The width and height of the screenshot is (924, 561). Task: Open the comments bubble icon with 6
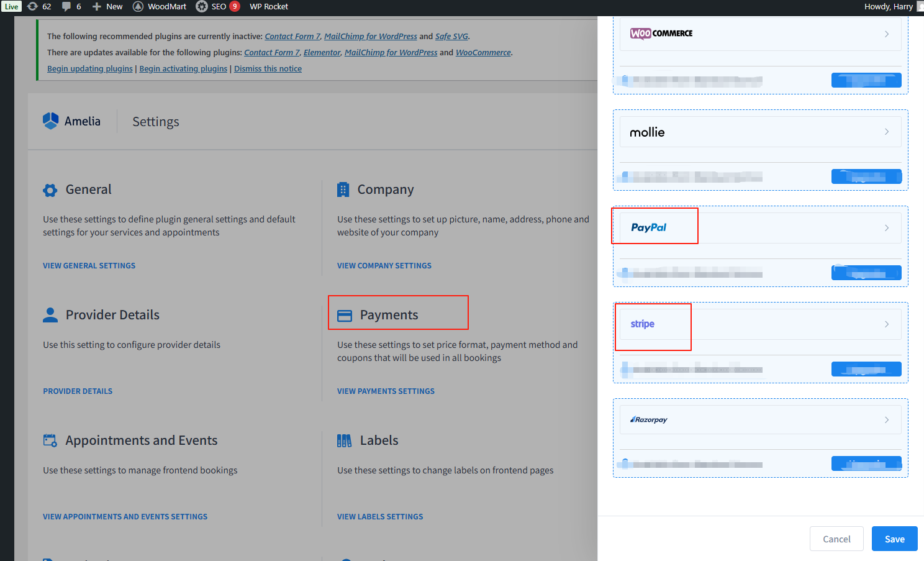click(x=66, y=6)
